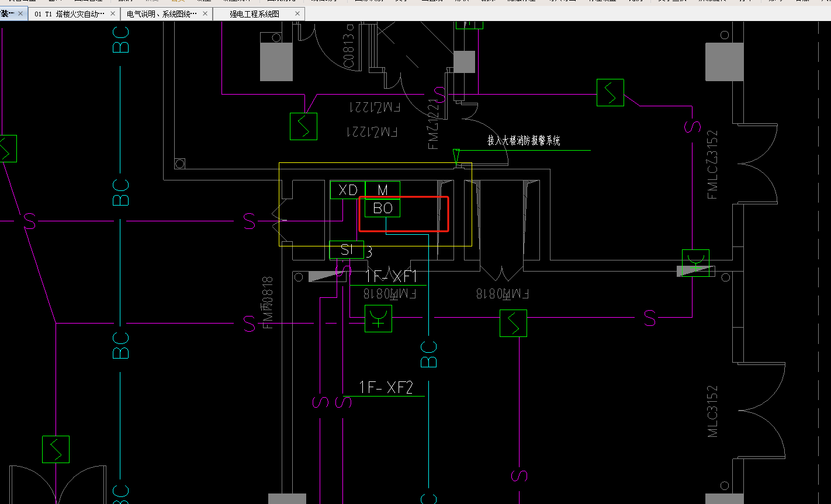Viewport: 831px width, 504px height.
Task: Select the vertical C0813 label
Action: tap(349, 46)
